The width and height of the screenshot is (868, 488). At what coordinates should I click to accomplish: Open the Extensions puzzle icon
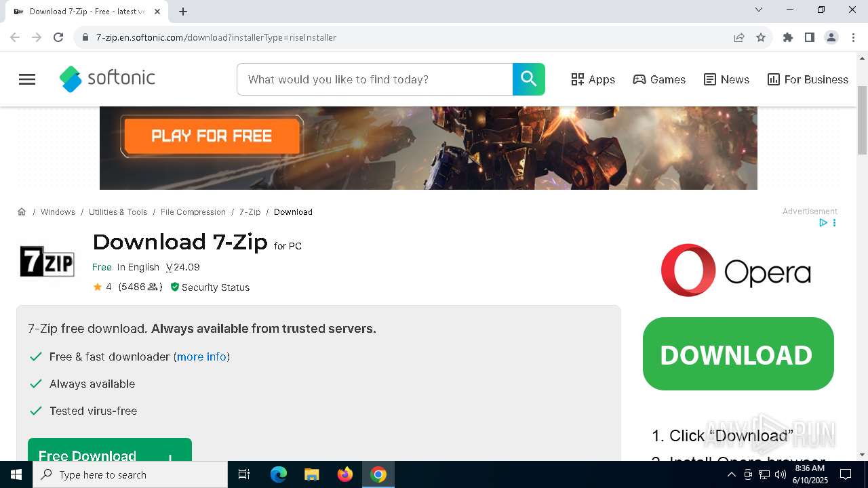pos(788,37)
